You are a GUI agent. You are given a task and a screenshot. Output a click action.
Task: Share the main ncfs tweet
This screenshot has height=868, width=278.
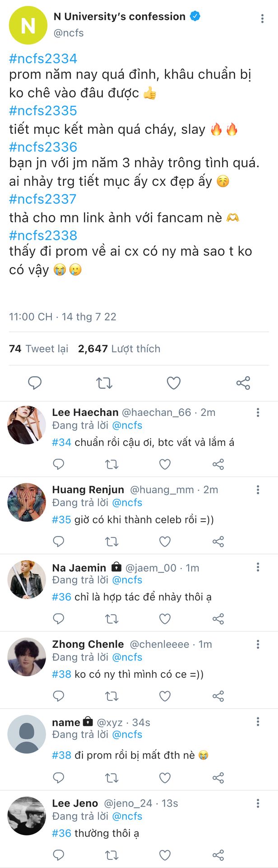pyautogui.click(x=243, y=383)
